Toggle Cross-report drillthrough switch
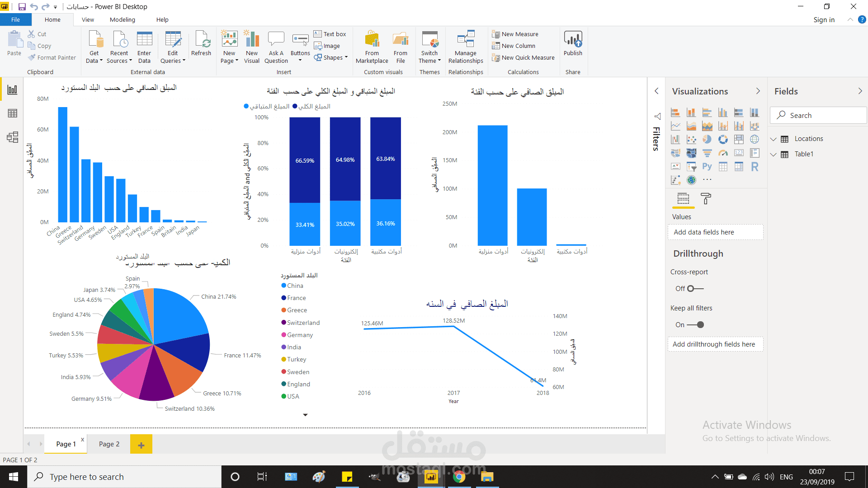Viewport: 868px width, 488px height. [695, 289]
